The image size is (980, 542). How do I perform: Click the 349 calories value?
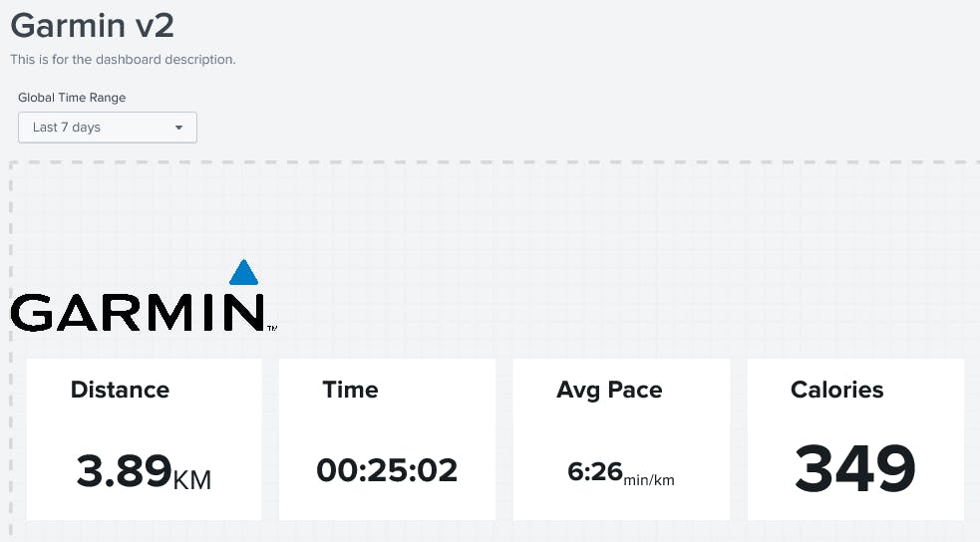(x=854, y=468)
